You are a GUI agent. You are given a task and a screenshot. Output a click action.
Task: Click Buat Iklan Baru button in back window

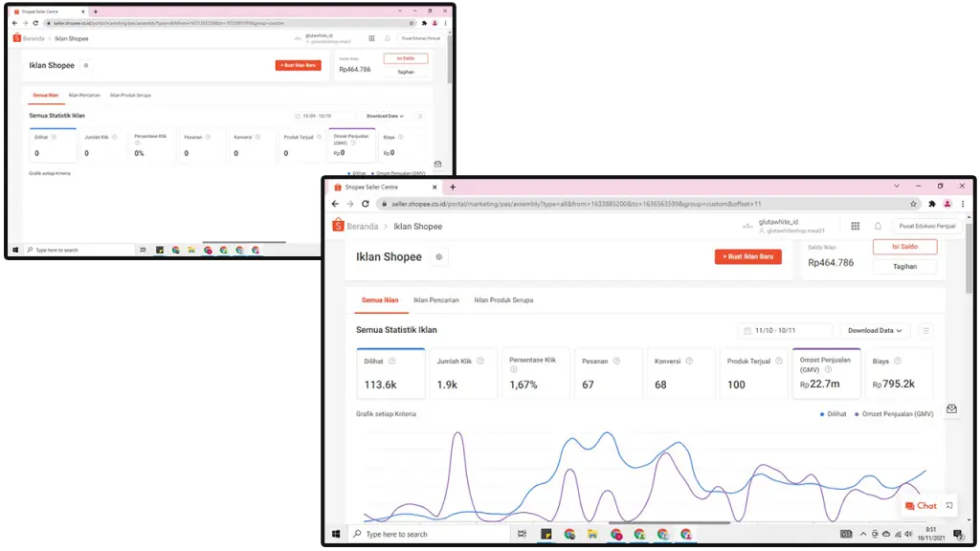(299, 65)
